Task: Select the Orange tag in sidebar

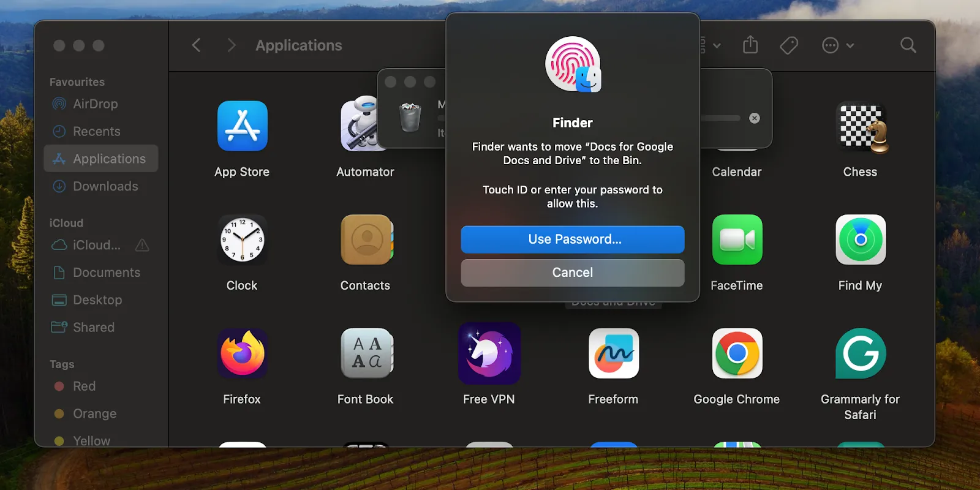Action: (x=101, y=414)
